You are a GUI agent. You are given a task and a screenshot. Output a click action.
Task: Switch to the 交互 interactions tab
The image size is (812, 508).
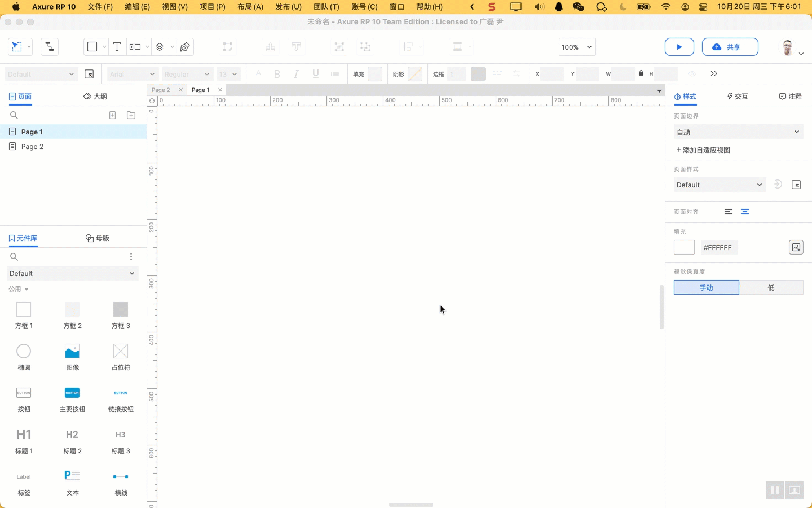738,97
